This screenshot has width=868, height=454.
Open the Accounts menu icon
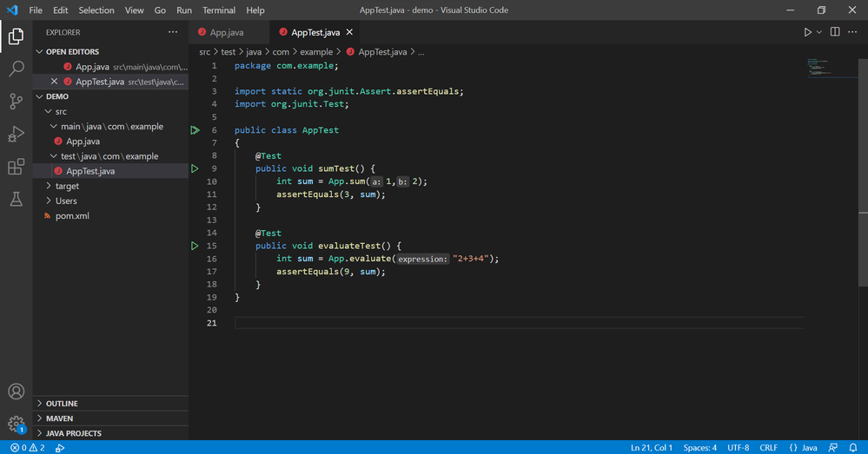click(16, 391)
